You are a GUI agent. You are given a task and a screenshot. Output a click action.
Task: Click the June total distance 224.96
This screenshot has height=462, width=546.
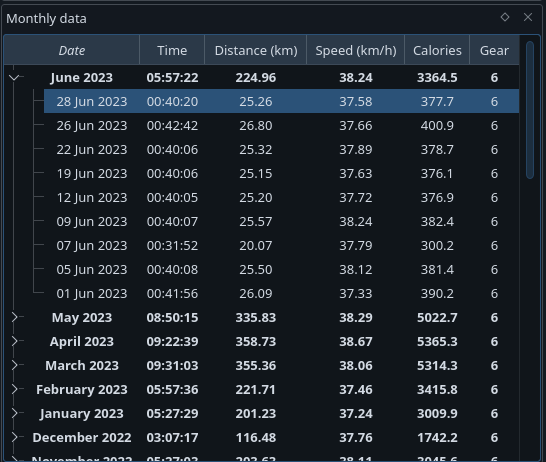tap(256, 77)
